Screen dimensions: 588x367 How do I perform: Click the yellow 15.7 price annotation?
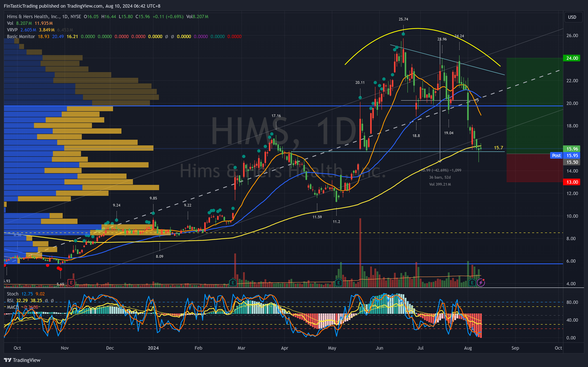tap(498, 148)
